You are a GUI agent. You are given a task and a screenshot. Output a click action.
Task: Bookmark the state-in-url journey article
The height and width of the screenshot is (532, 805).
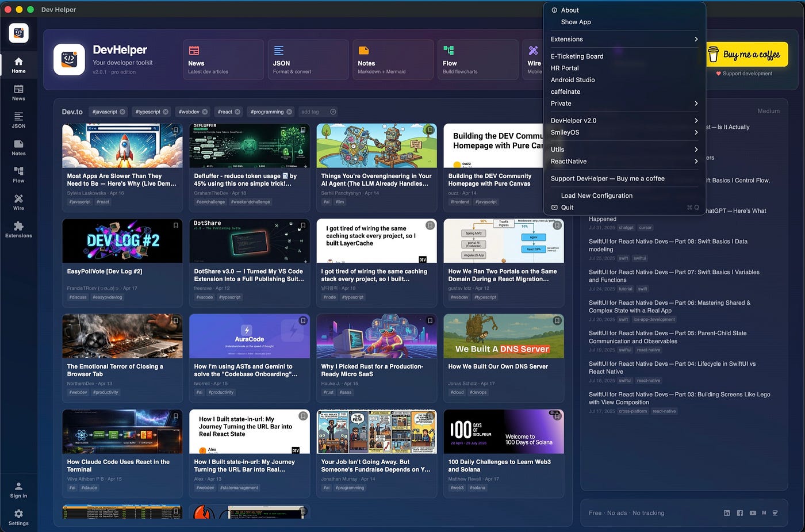click(x=303, y=416)
